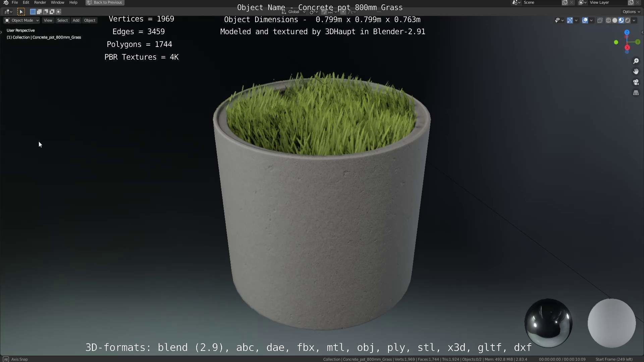This screenshot has height=362, width=644.
Task: Expand the toolbar region arrow on left edge
Action: 1,32
